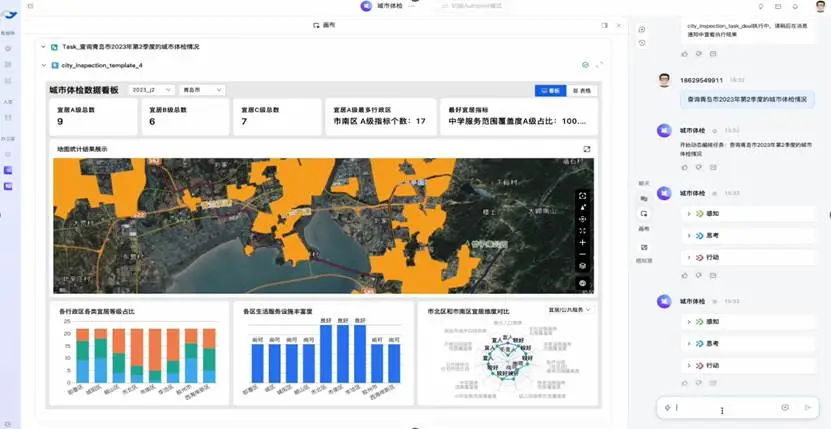Collapse the city_inspection_template_4 section
The height and width of the screenshot is (429, 831).
tap(43, 65)
